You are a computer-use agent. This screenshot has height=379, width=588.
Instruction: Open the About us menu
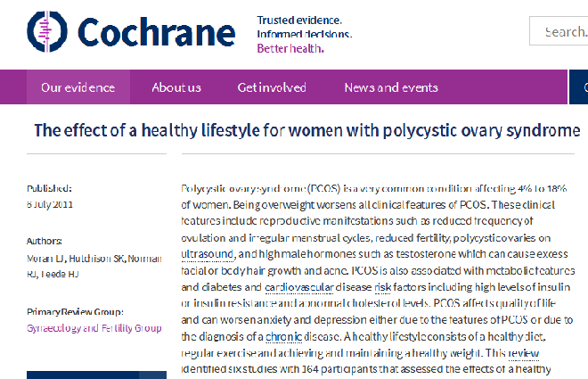[176, 87]
